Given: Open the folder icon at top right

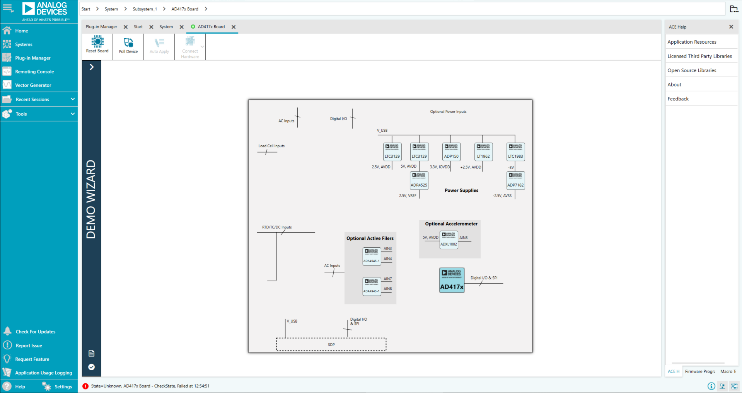Looking at the screenshot, I should click(x=733, y=9).
